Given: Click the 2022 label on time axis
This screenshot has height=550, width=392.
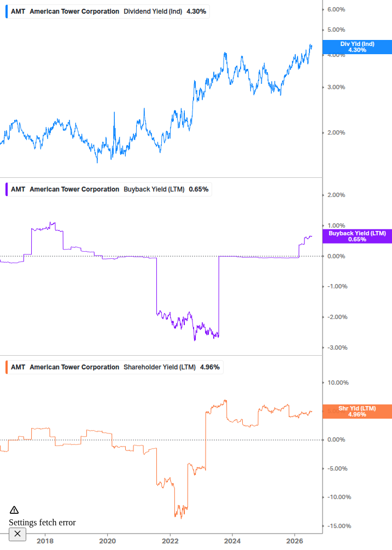Looking at the screenshot, I should point(170,541).
